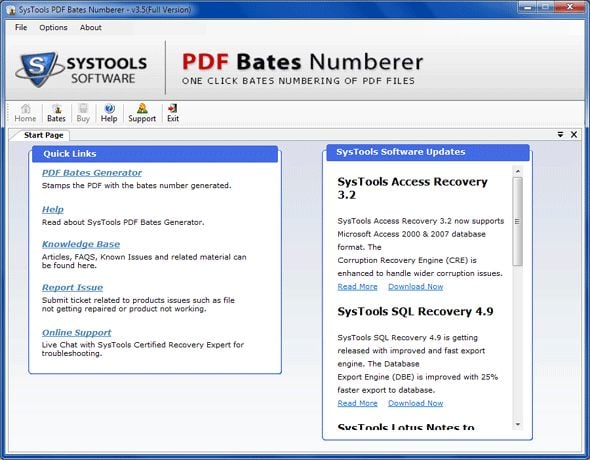The width and height of the screenshot is (590, 460).
Task: Open the Bates toolbar tool
Action: coord(56,113)
